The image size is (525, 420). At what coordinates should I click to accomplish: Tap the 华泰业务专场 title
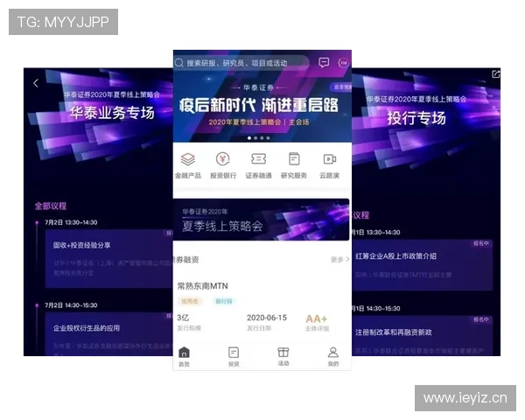click(112, 113)
